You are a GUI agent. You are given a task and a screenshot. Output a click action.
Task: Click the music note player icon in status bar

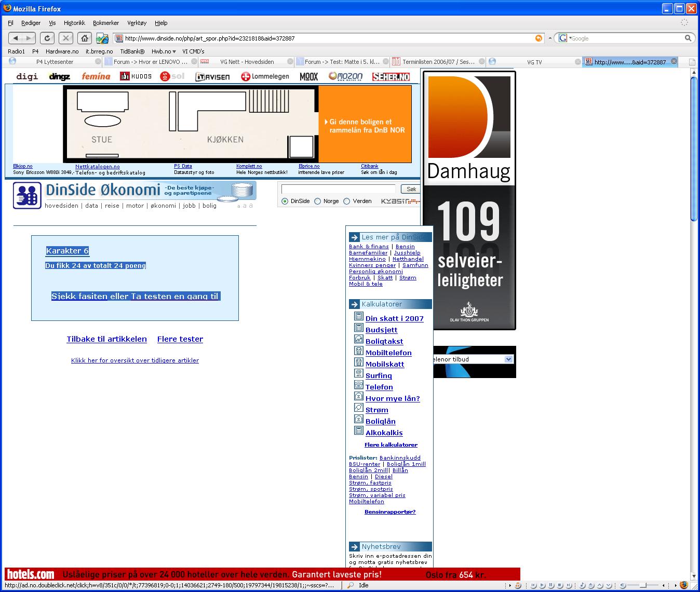coord(518,585)
